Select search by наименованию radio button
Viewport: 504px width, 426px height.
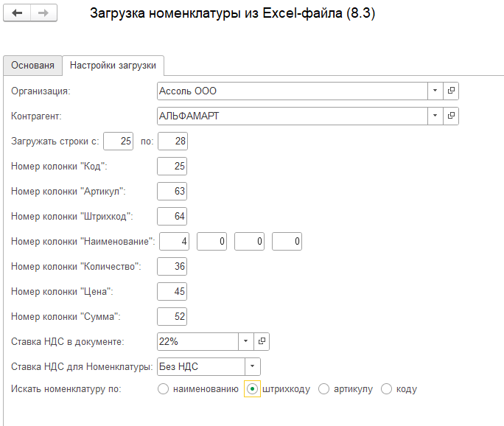[164, 389]
